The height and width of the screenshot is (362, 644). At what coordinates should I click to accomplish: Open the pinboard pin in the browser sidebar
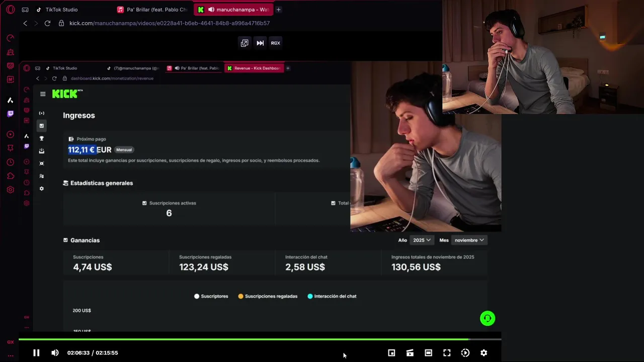[10, 148]
